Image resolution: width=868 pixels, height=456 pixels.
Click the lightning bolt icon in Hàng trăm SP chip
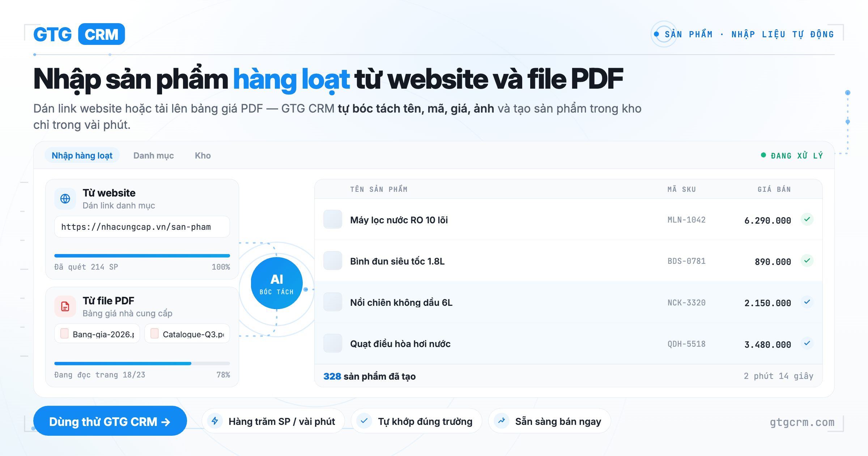[x=215, y=421]
